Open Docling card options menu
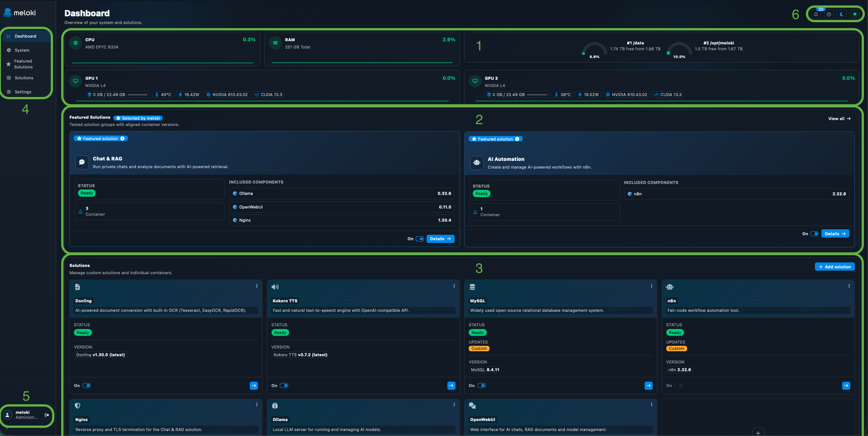 point(257,286)
